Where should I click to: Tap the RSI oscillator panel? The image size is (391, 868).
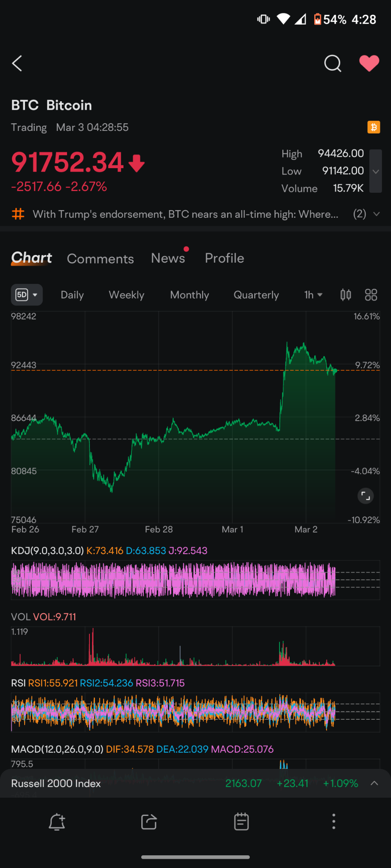(x=195, y=713)
